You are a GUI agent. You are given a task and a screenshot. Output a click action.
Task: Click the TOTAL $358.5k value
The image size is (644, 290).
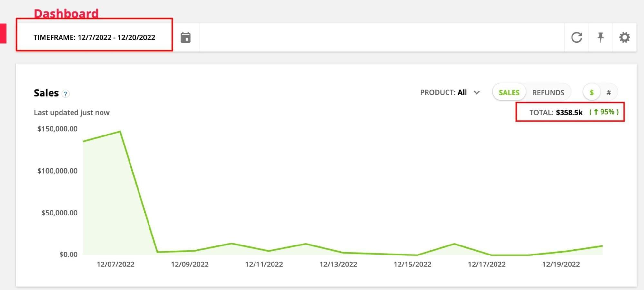pyautogui.click(x=569, y=112)
